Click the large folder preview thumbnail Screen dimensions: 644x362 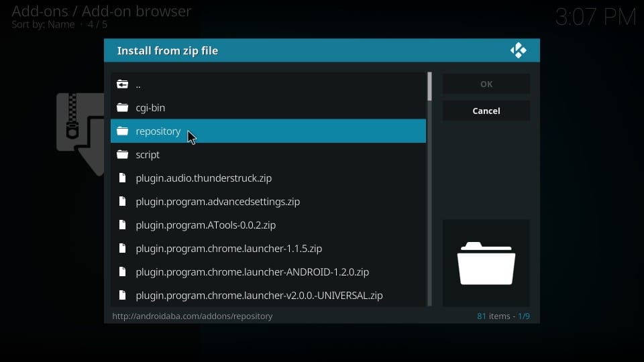point(486,263)
